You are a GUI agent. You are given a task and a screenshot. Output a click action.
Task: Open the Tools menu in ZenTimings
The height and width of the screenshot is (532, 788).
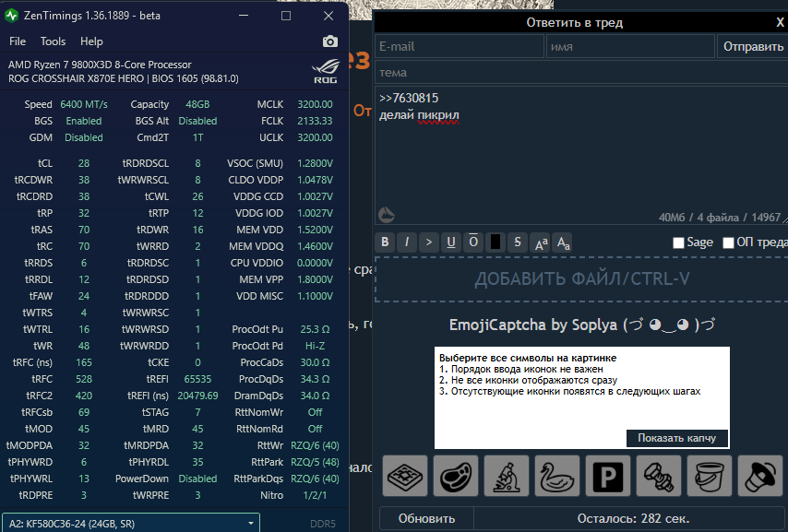click(53, 41)
